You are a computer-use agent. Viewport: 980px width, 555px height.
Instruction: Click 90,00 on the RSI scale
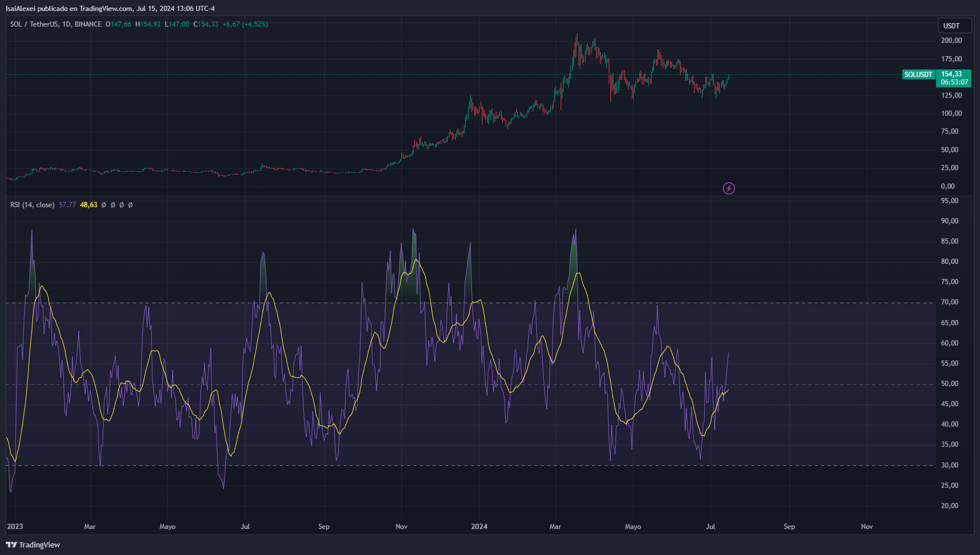[x=949, y=221]
